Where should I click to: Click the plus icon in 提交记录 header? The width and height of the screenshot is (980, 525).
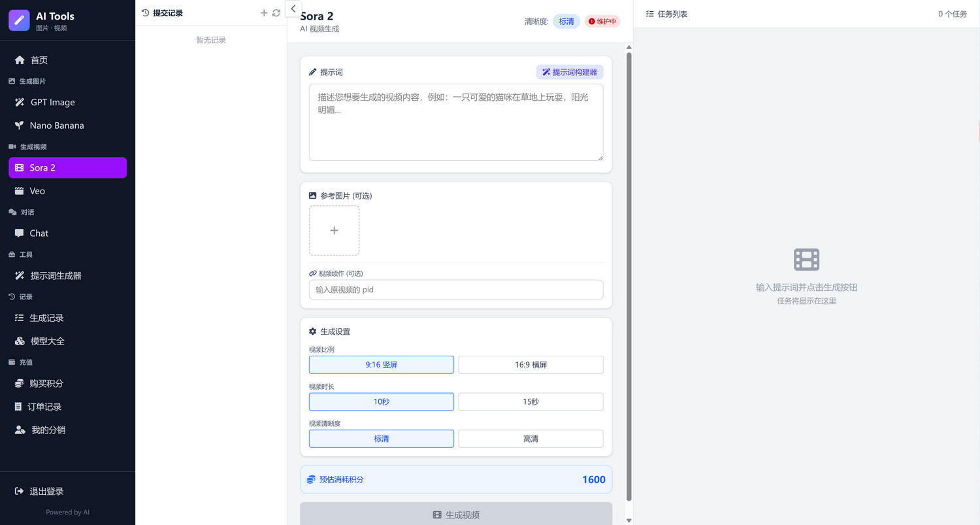click(x=264, y=13)
